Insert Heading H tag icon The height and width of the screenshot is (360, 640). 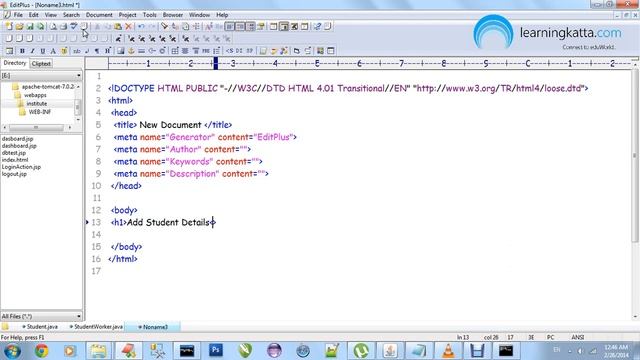coord(107,51)
